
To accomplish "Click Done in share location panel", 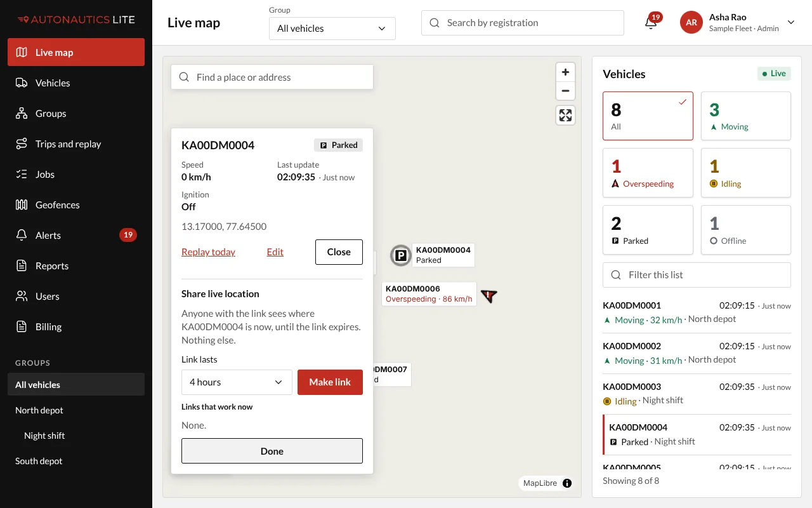I will coord(272,451).
